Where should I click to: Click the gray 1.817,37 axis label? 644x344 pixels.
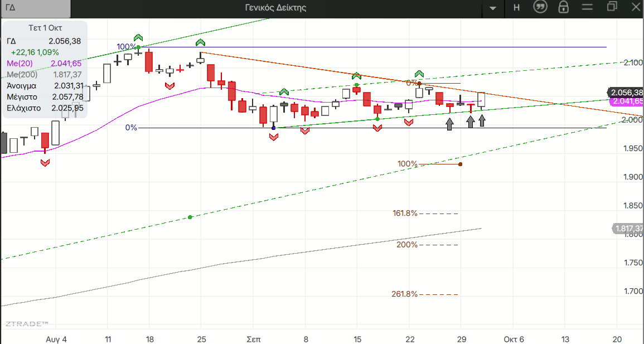point(628,228)
